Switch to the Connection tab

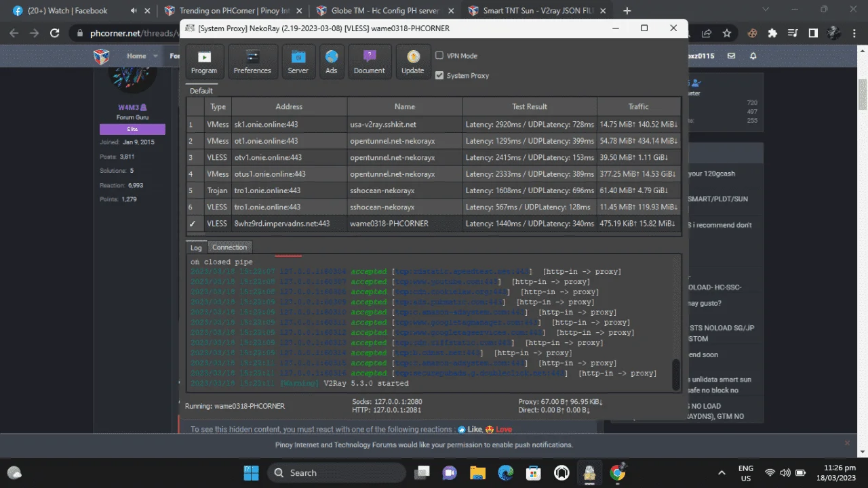coord(230,247)
